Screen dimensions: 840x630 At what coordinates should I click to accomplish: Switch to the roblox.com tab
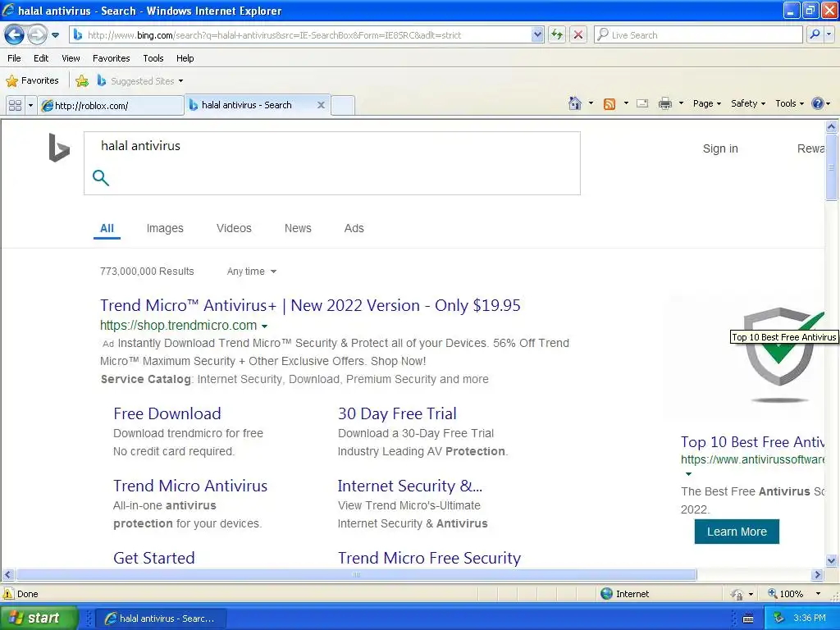point(111,106)
